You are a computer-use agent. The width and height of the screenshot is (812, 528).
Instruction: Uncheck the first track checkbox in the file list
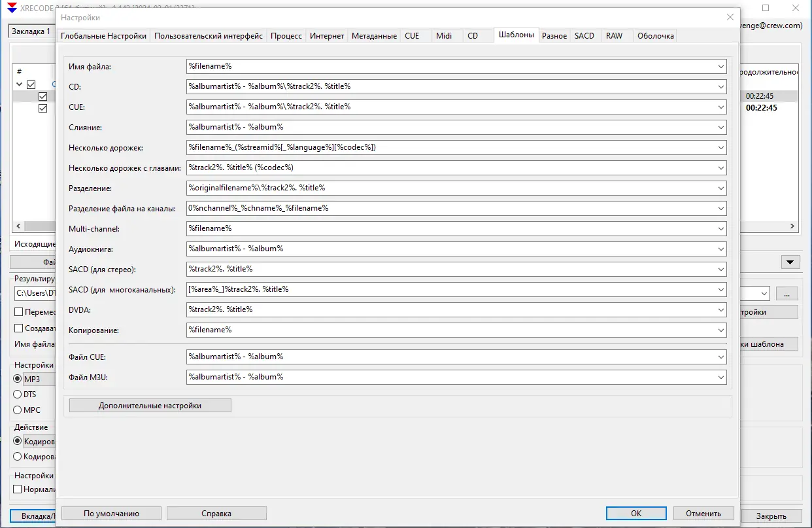point(42,96)
